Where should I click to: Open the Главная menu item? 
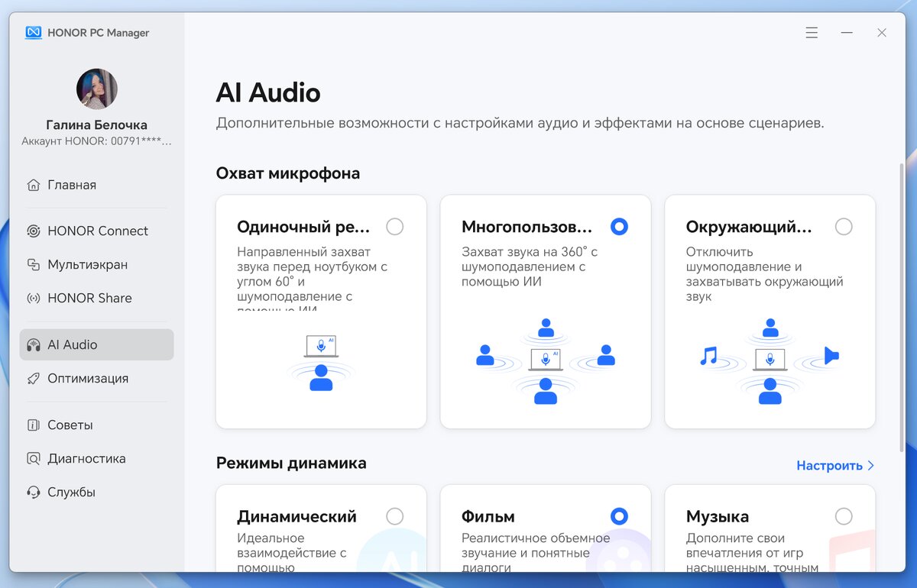click(x=96, y=185)
